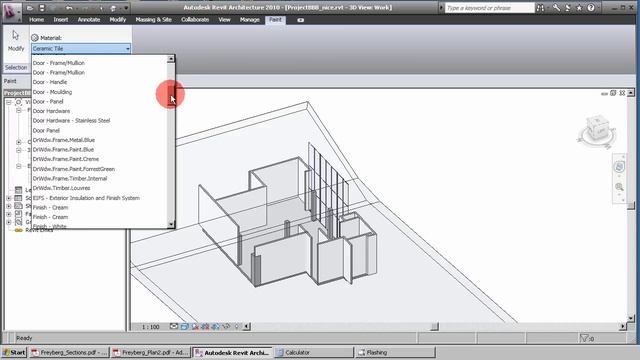Switch to Freyberg_Sections.pdf taskbar window

pos(69,352)
